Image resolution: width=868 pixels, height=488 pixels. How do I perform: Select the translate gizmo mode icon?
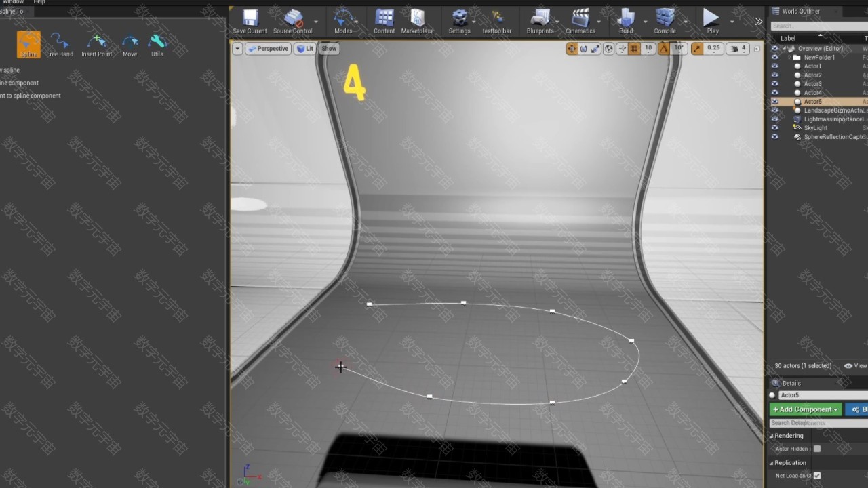click(x=572, y=49)
